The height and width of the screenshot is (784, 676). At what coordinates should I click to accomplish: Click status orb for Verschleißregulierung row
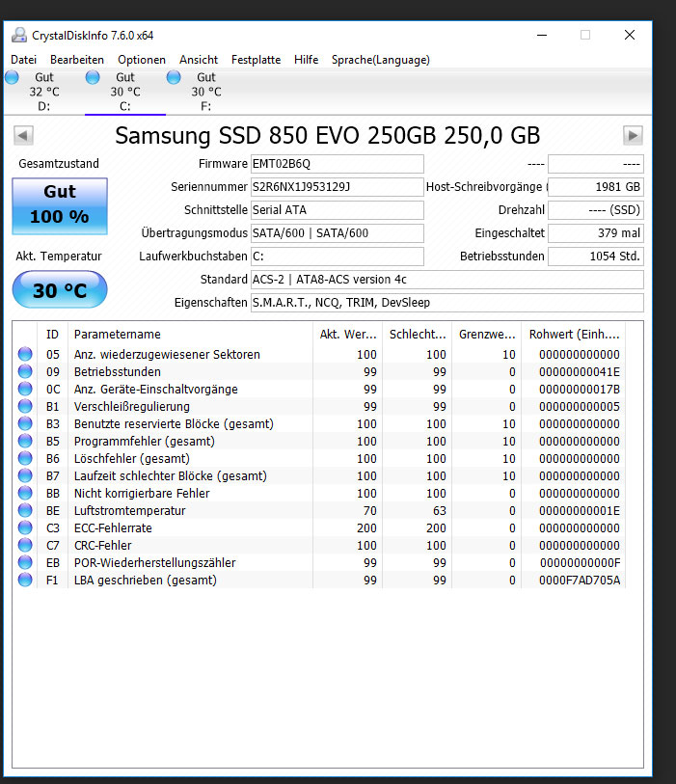pyautogui.click(x=25, y=406)
